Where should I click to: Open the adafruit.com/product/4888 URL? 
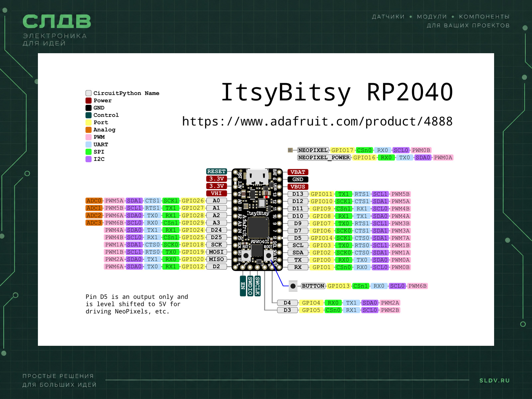coord(317,121)
